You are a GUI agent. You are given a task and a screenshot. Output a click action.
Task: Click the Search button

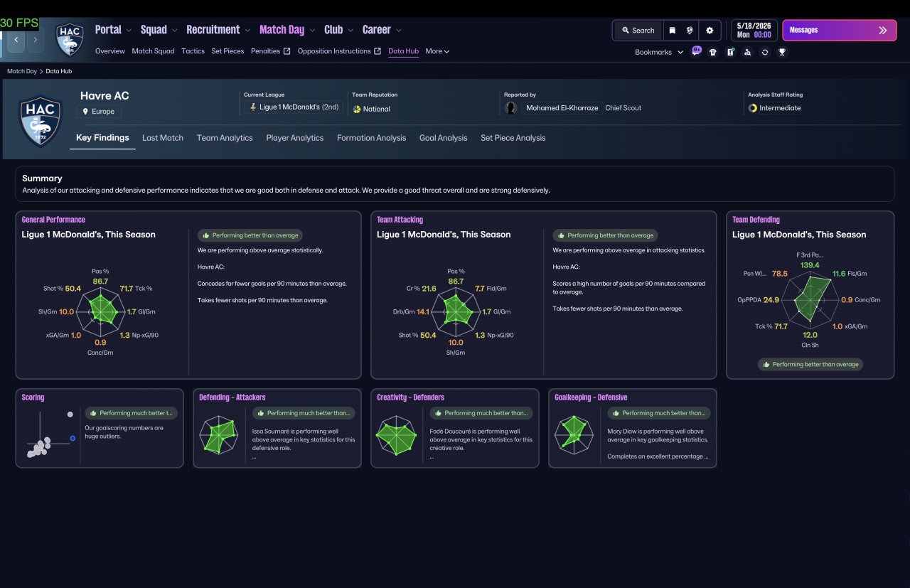click(638, 31)
